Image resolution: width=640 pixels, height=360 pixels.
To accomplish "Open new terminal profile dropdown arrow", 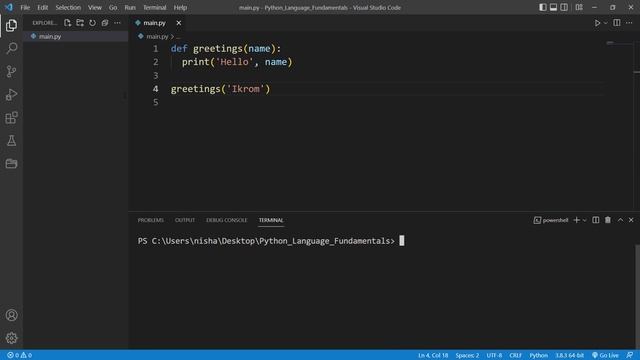I will 584,220.
